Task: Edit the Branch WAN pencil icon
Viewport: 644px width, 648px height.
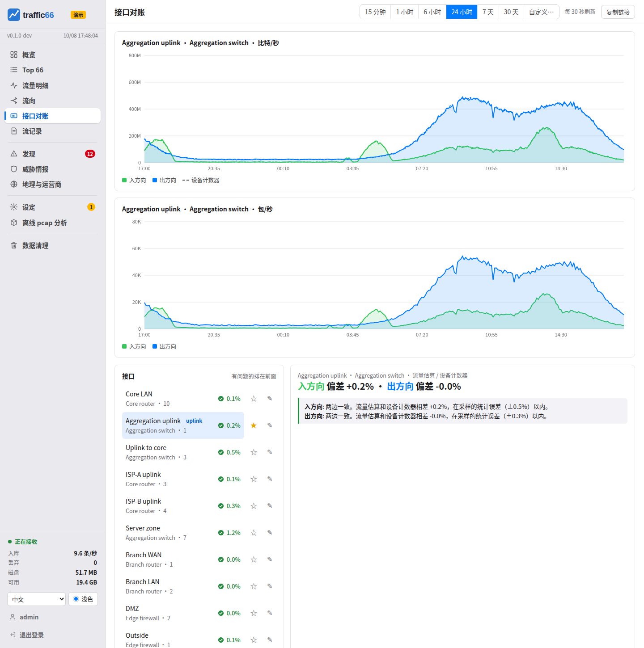Action: [270, 559]
